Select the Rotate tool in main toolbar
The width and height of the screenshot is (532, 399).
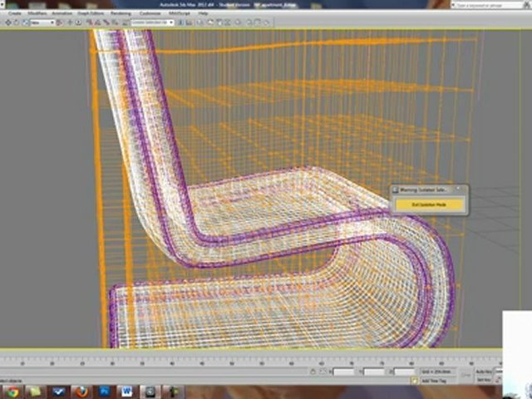click(x=17, y=22)
